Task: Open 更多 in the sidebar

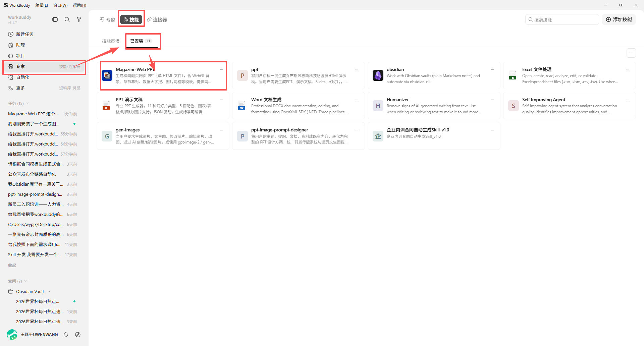Action: pyautogui.click(x=44, y=88)
